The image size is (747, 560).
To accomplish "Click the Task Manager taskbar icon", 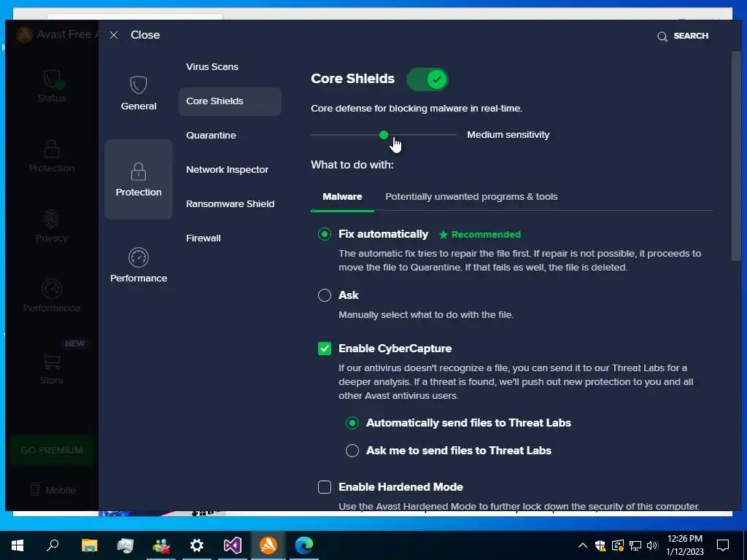I will (125, 545).
